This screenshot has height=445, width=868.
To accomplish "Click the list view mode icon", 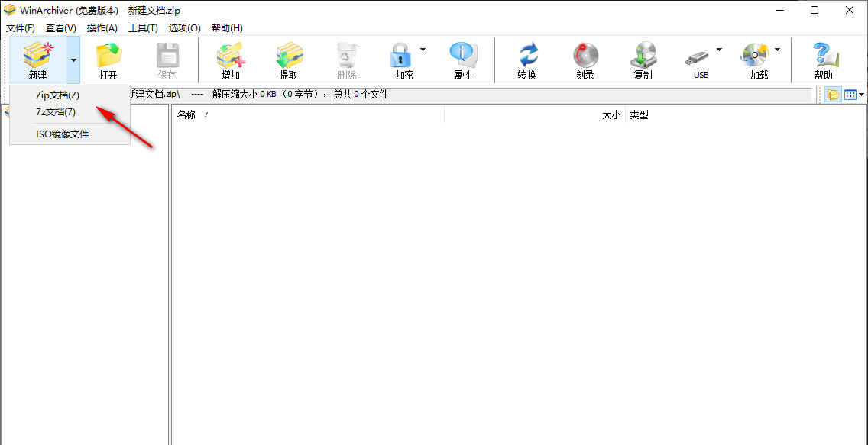I will click(x=850, y=95).
